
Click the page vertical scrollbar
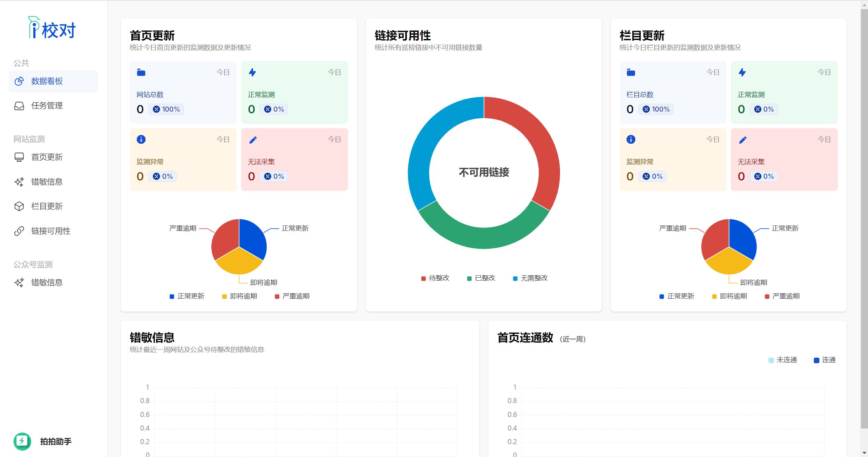pos(864,218)
